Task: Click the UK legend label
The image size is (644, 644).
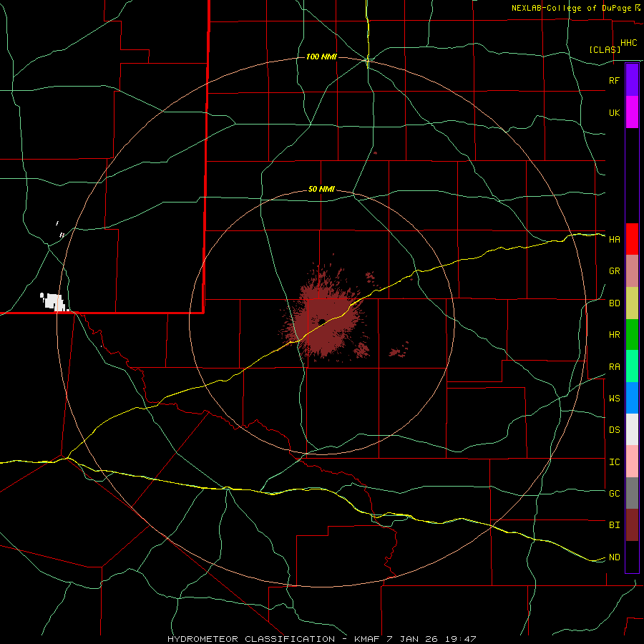Action: click(x=614, y=112)
